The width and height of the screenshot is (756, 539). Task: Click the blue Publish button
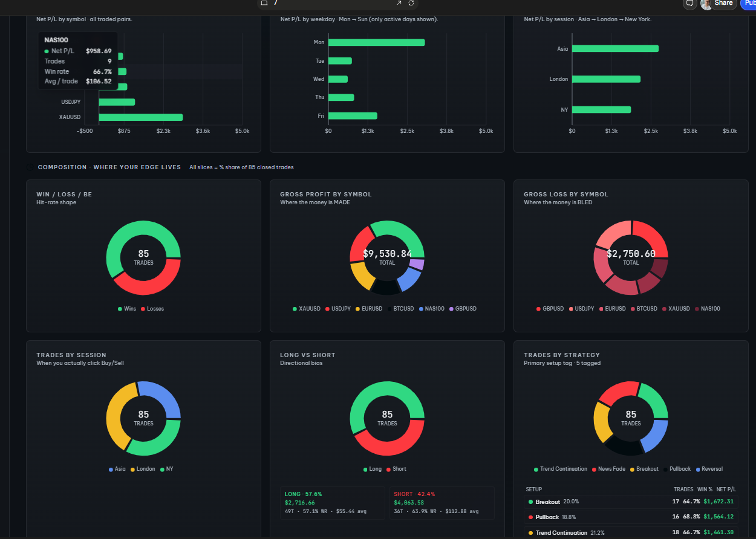[748, 3]
